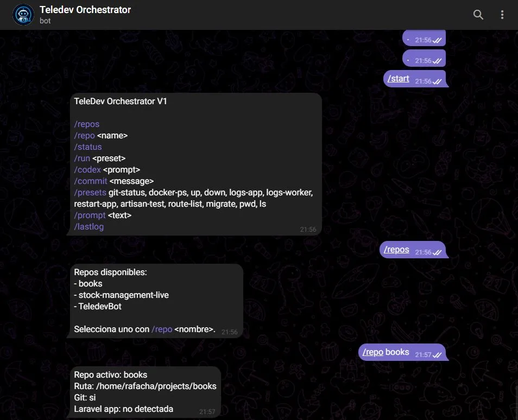
Task: Click the 'bot' subtitle under the chat title
Action: point(45,21)
